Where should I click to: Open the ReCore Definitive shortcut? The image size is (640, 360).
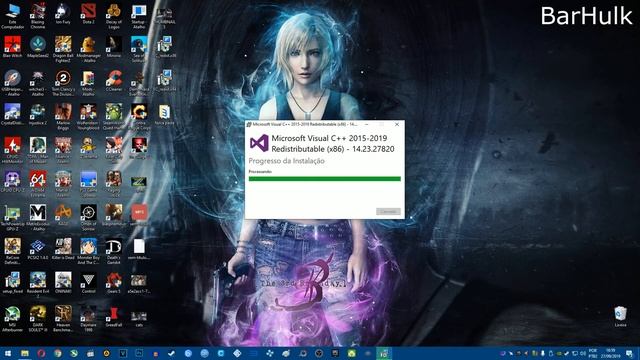click(x=12, y=251)
